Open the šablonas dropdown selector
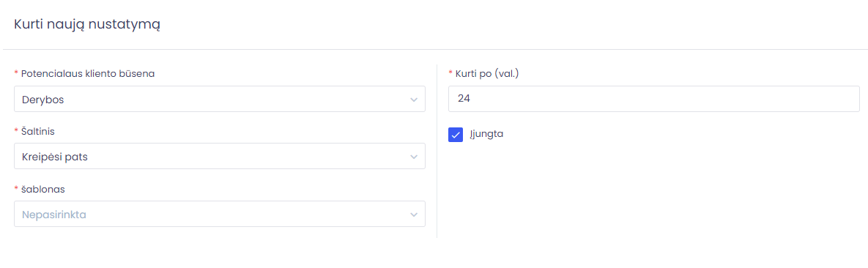Viewport: 868px width, 268px height. tap(220, 214)
